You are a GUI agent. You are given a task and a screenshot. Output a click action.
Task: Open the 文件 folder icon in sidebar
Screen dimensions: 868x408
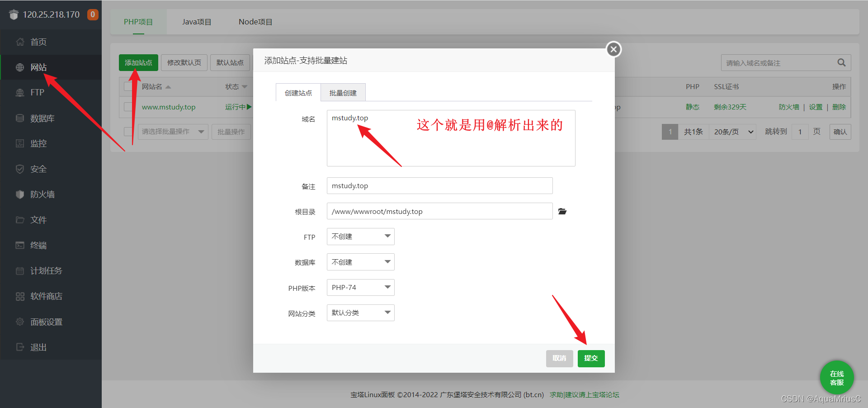pyautogui.click(x=20, y=220)
